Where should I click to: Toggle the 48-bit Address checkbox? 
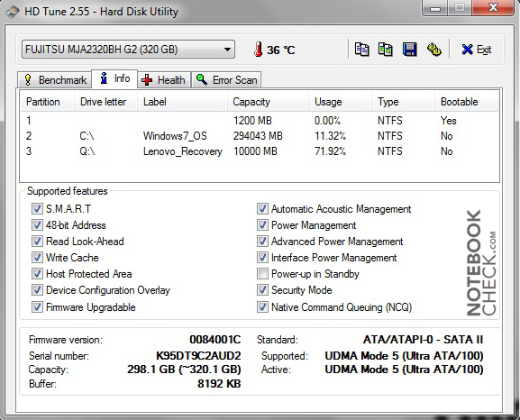[37, 225]
